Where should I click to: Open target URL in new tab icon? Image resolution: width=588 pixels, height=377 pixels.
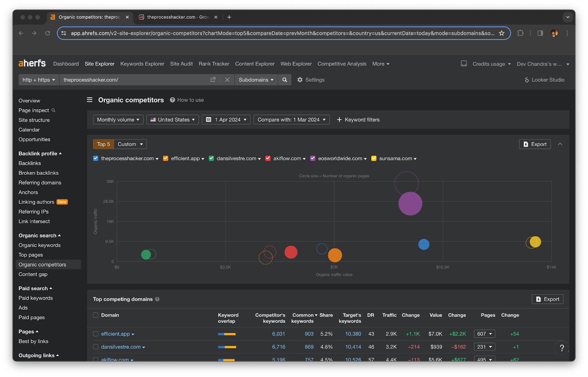coord(213,80)
